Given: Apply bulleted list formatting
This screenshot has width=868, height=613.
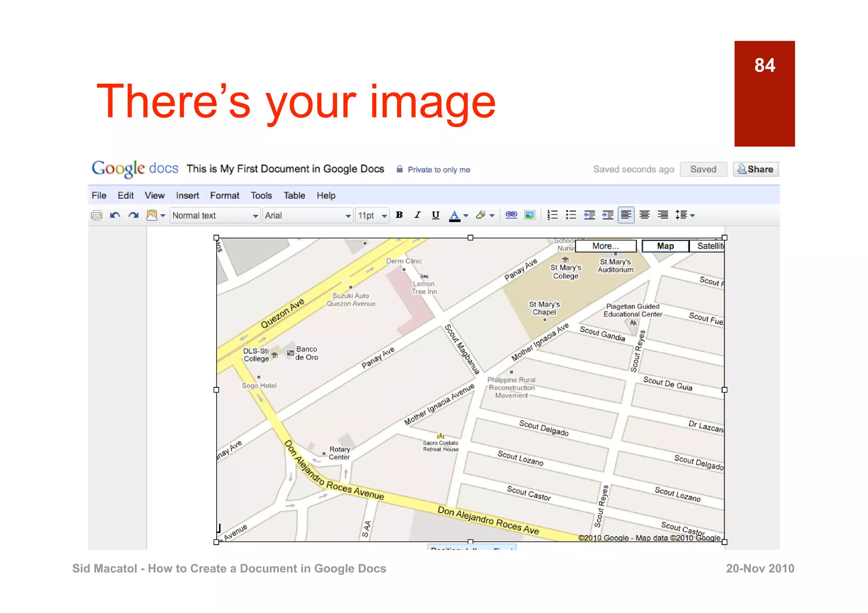Looking at the screenshot, I should tap(571, 215).
